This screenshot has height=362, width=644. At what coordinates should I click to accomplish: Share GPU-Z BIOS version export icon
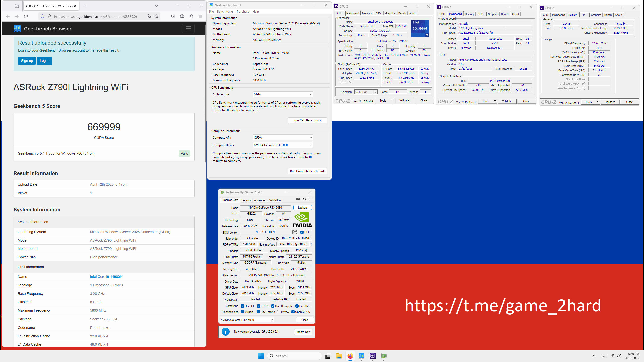[295, 232]
